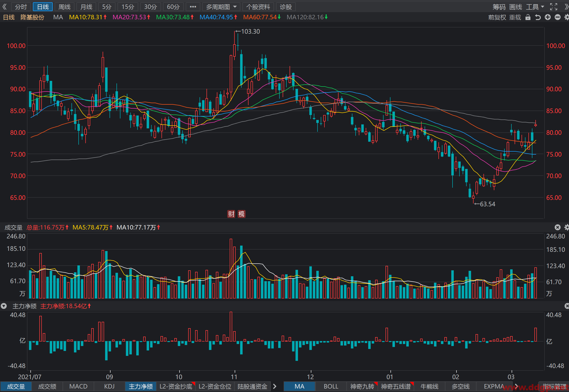Switch to the 周线 weekly tab
The height and width of the screenshot is (392, 569).
[x=64, y=7]
